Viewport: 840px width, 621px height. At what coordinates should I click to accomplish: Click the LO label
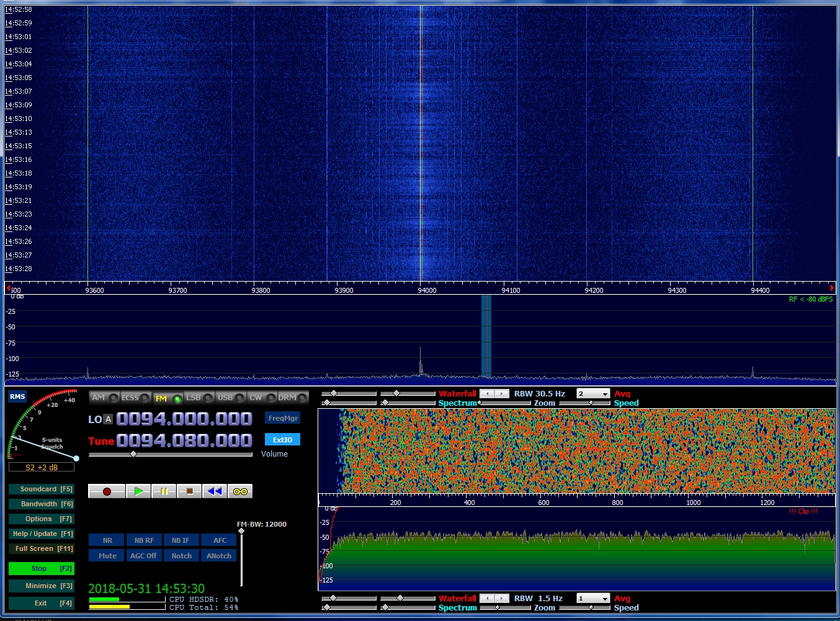click(95, 419)
